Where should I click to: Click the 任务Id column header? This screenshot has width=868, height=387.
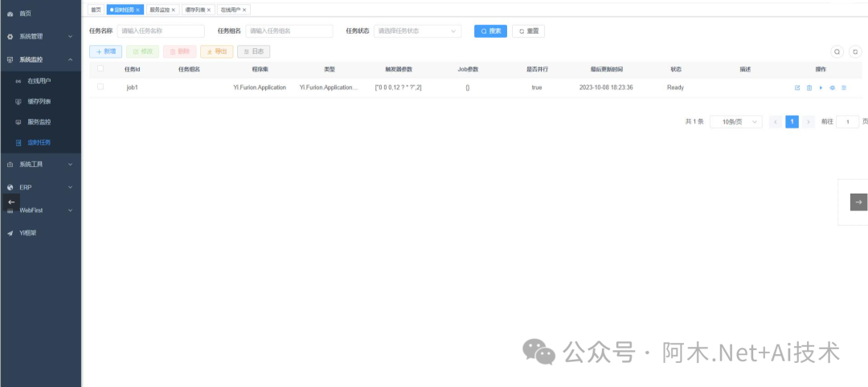click(x=133, y=69)
